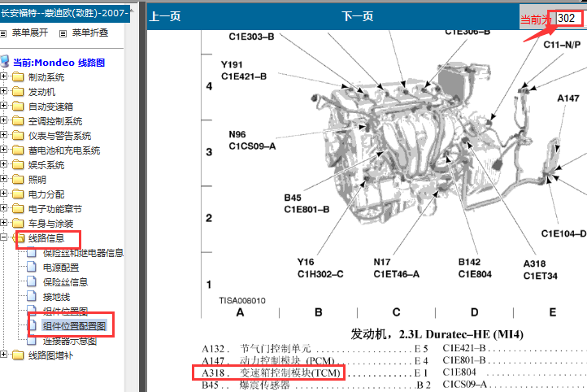Open 组件位置配置图 page
The image size is (587, 392).
74,326
